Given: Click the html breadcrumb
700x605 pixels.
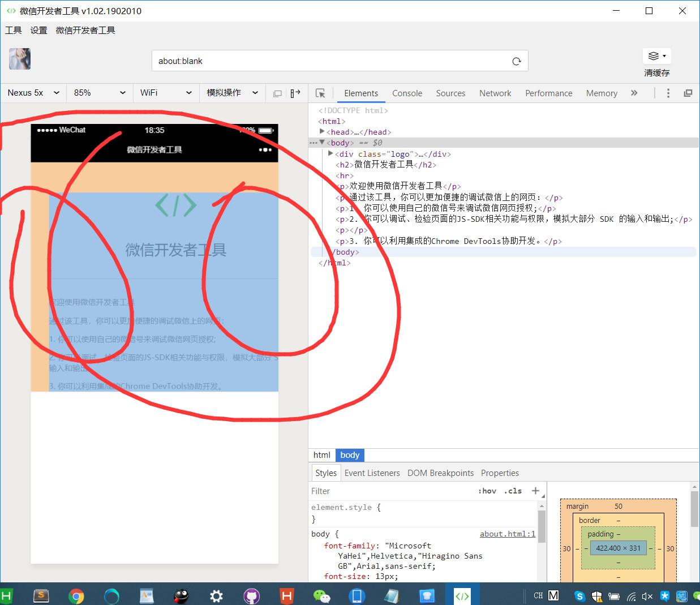Looking at the screenshot, I should tap(322, 455).
